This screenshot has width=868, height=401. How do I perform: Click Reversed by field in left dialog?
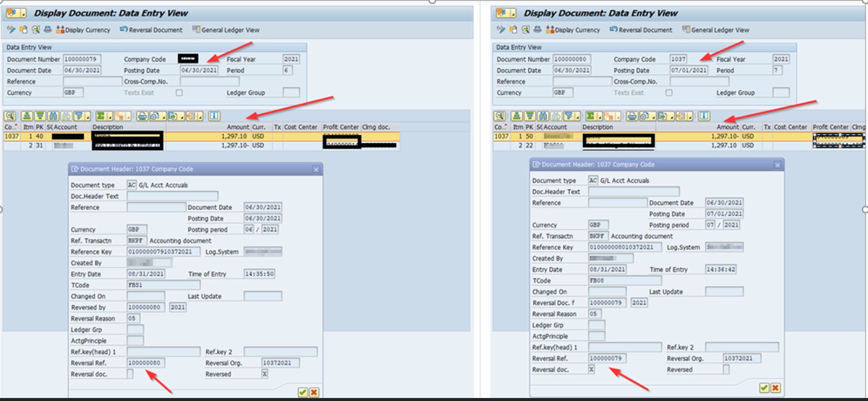click(x=145, y=307)
